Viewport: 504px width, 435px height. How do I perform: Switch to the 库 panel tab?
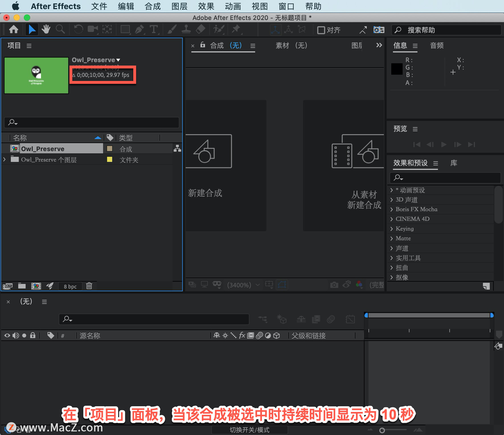pos(454,163)
